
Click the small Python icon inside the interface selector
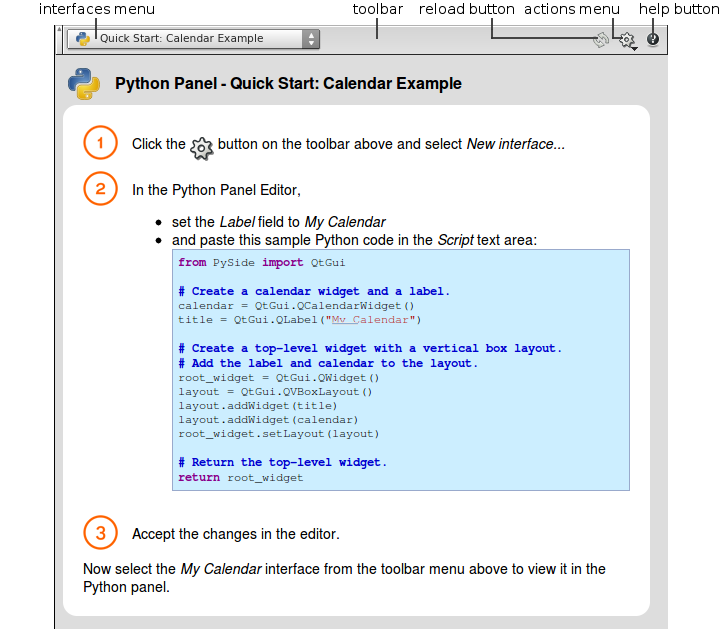(83, 39)
